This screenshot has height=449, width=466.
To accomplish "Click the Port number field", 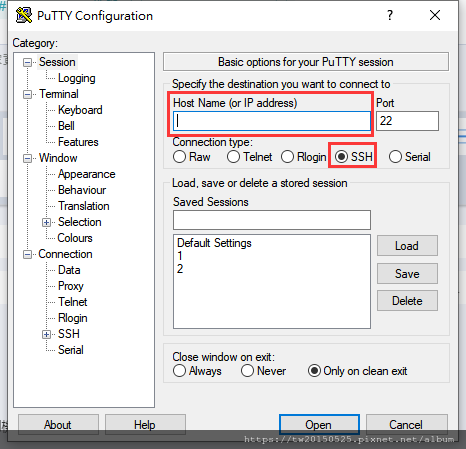I will tap(407, 121).
